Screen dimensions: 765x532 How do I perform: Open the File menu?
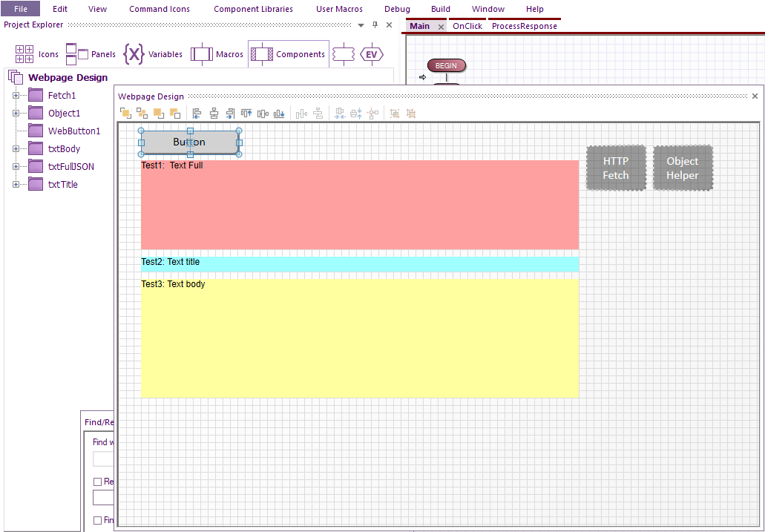tap(21, 9)
